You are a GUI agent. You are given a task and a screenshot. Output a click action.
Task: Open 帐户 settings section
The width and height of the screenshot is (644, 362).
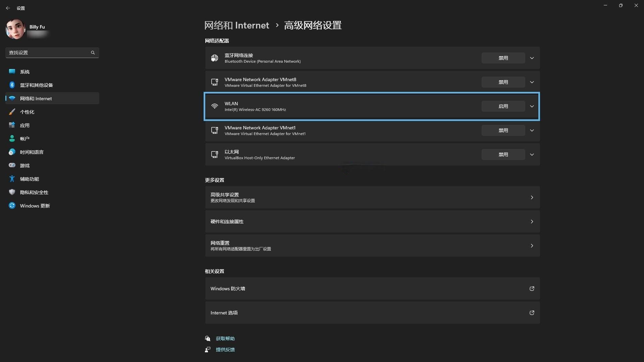(x=52, y=138)
